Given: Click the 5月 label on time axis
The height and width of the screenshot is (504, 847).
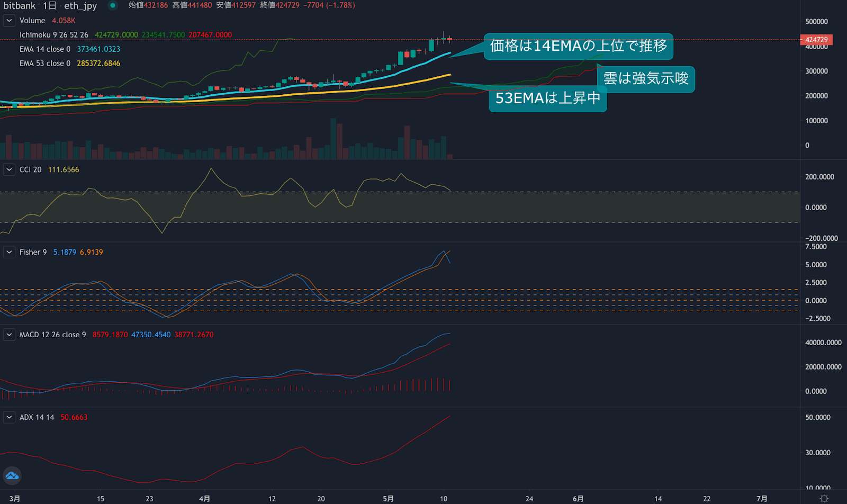Looking at the screenshot, I should click(388, 498).
